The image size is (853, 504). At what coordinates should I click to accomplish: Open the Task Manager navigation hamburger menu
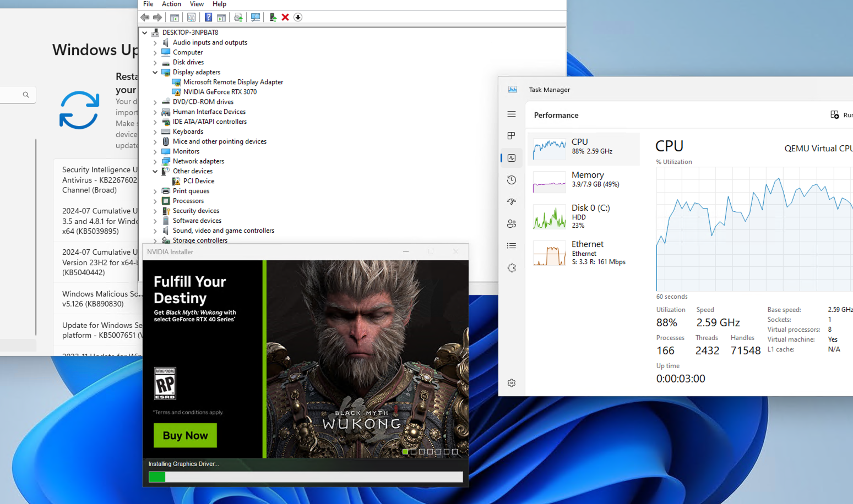tap(512, 114)
